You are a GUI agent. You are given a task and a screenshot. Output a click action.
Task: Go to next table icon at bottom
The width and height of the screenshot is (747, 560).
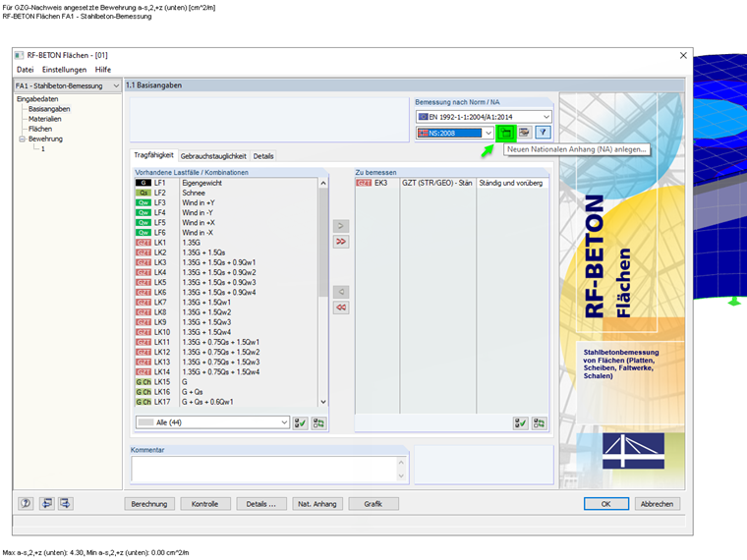tap(65, 503)
